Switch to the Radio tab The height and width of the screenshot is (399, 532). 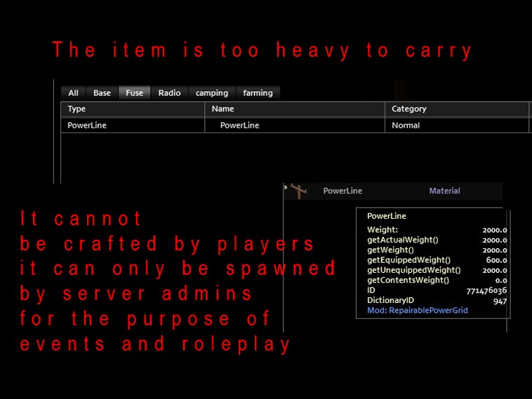pos(169,93)
